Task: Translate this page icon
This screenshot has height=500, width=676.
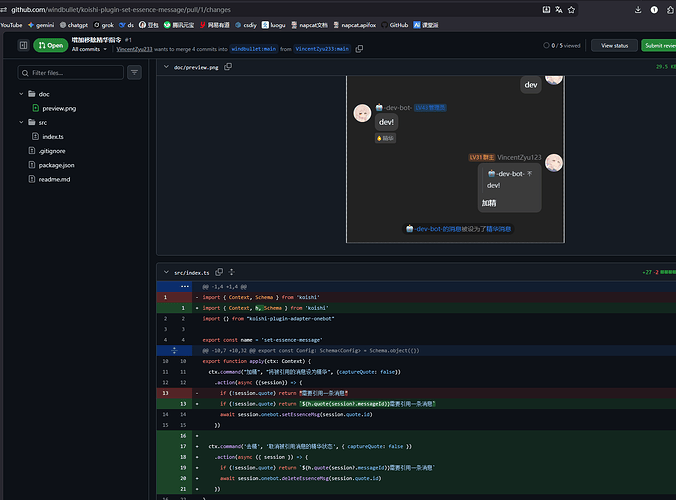Action: pyautogui.click(x=559, y=9)
